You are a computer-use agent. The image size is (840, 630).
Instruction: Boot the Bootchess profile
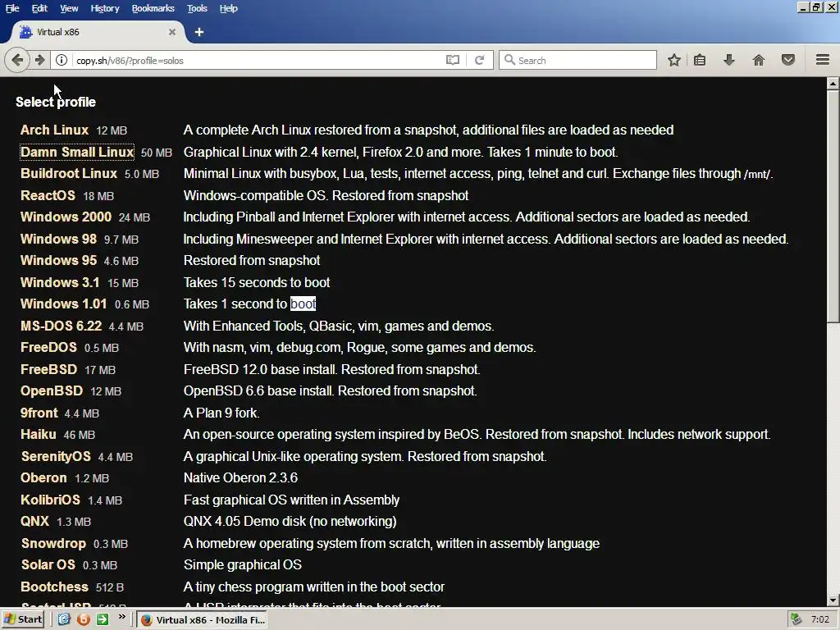click(x=54, y=587)
